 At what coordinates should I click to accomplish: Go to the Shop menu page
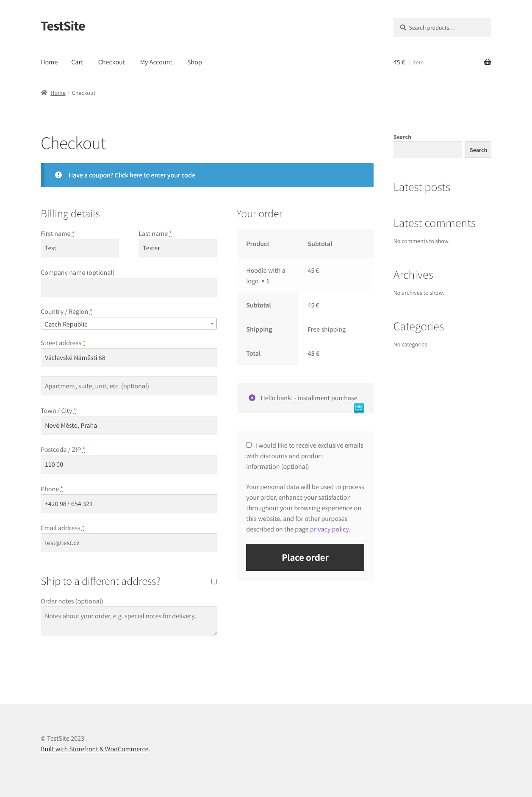pos(194,62)
